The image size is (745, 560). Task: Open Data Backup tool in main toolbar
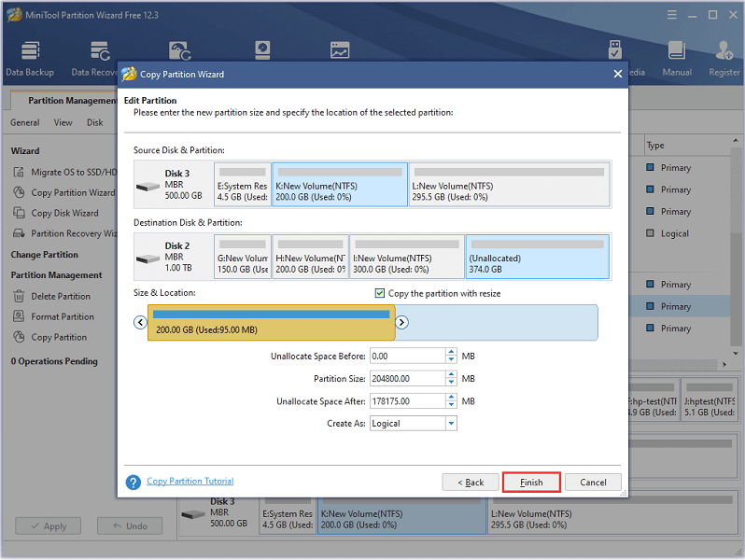pyautogui.click(x=30, y=59)
